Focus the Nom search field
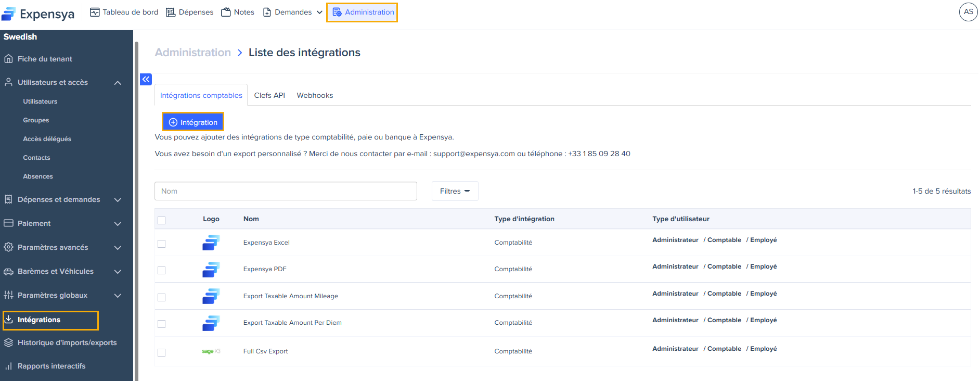980x381 pixels. 286,191
